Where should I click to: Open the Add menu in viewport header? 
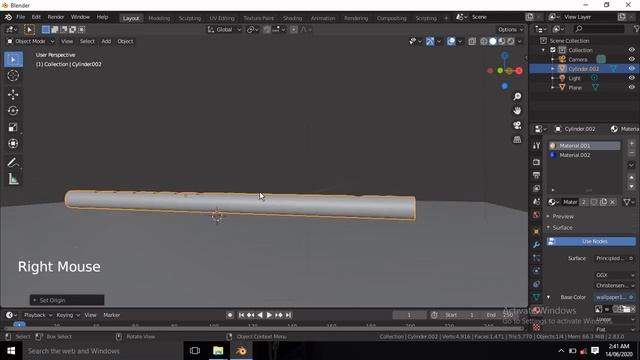[106, 41]
